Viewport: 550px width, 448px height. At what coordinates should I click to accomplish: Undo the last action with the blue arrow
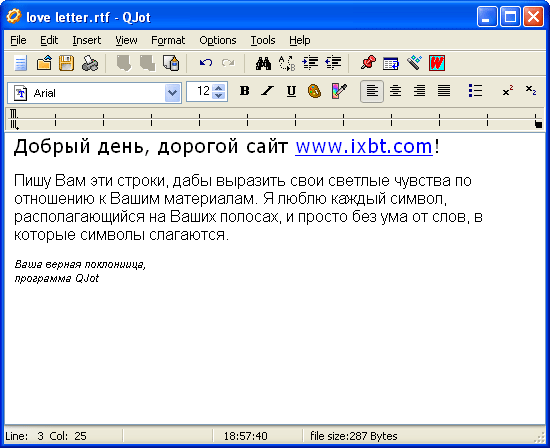206,63
